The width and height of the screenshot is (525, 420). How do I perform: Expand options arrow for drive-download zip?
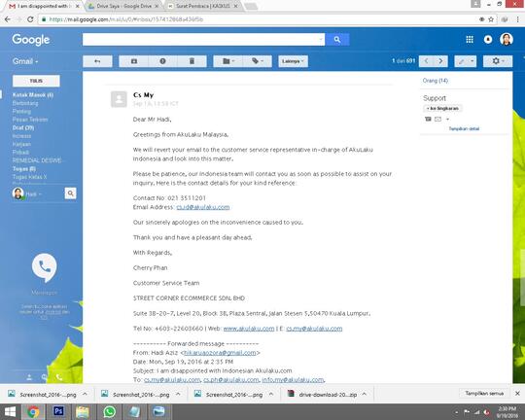point(364,394)
